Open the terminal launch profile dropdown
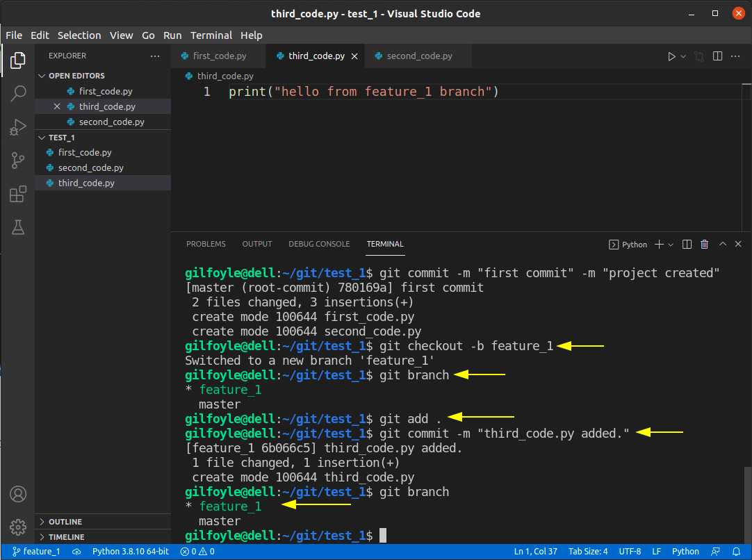Viewport: 752px width, 560px height. click(671, 245)
